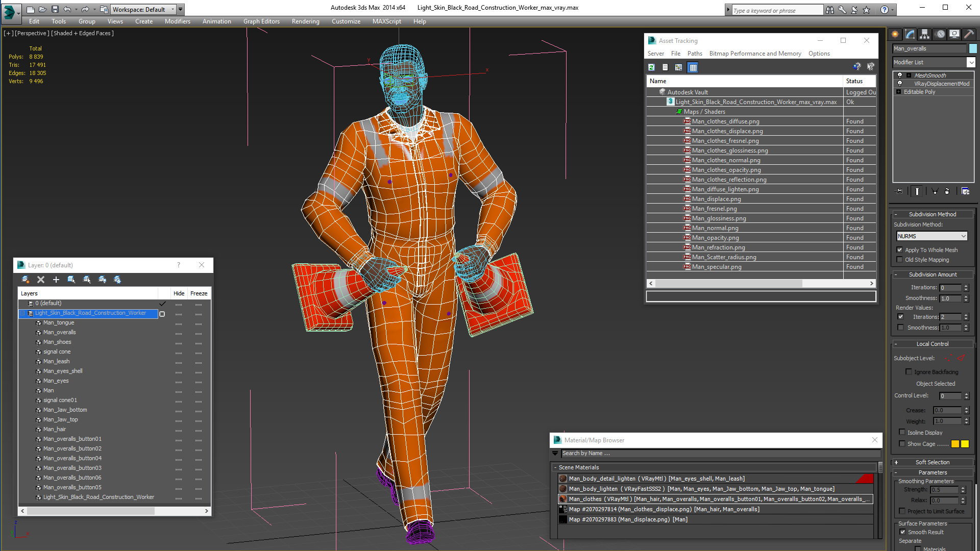This screenshot has height=551, width=980.
Task: Expand the Editable Poly stack entry
Action: point(898,92)
